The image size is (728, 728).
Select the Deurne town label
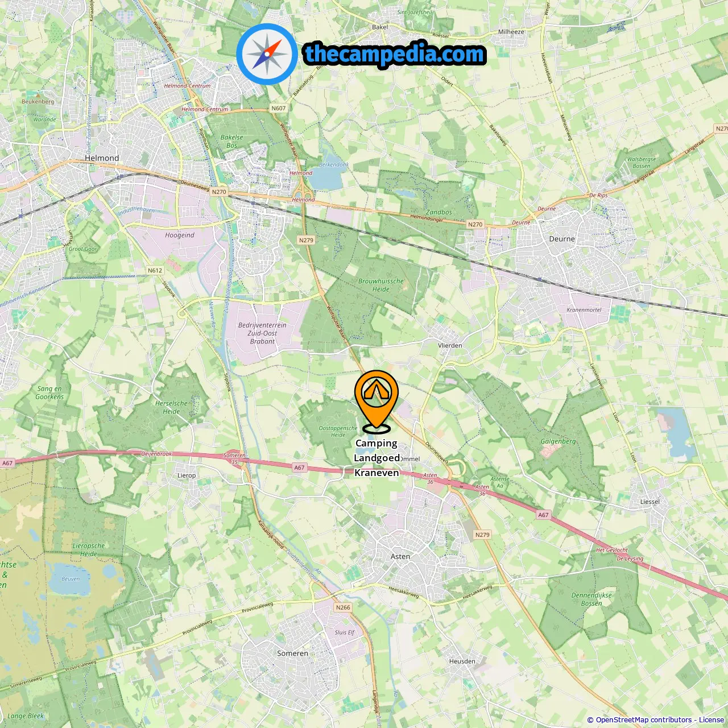[562, 239]
